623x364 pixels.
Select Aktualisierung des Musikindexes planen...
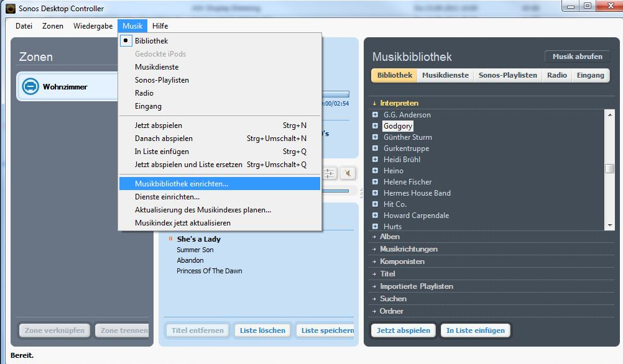pos(219,209)
